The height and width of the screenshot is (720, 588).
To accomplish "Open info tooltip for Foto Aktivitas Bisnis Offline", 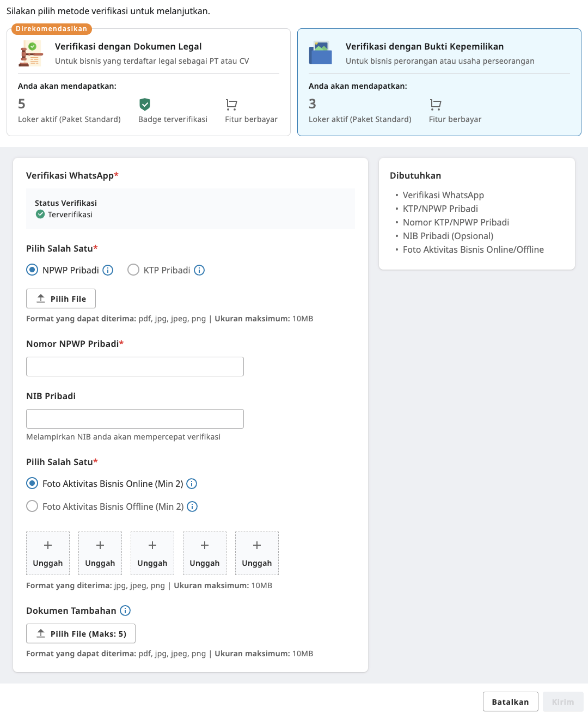I will click(192, 507).
